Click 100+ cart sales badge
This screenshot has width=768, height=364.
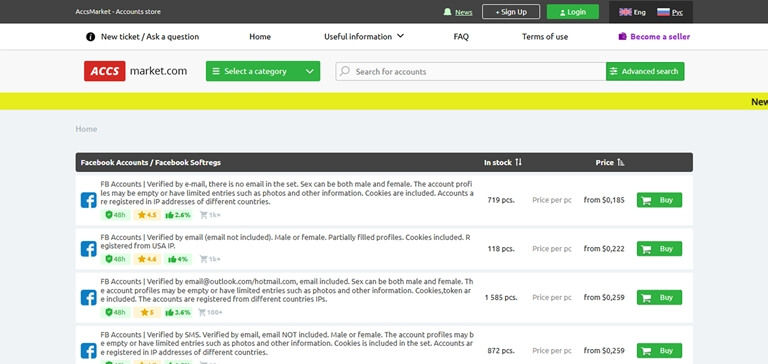[210, 312]
